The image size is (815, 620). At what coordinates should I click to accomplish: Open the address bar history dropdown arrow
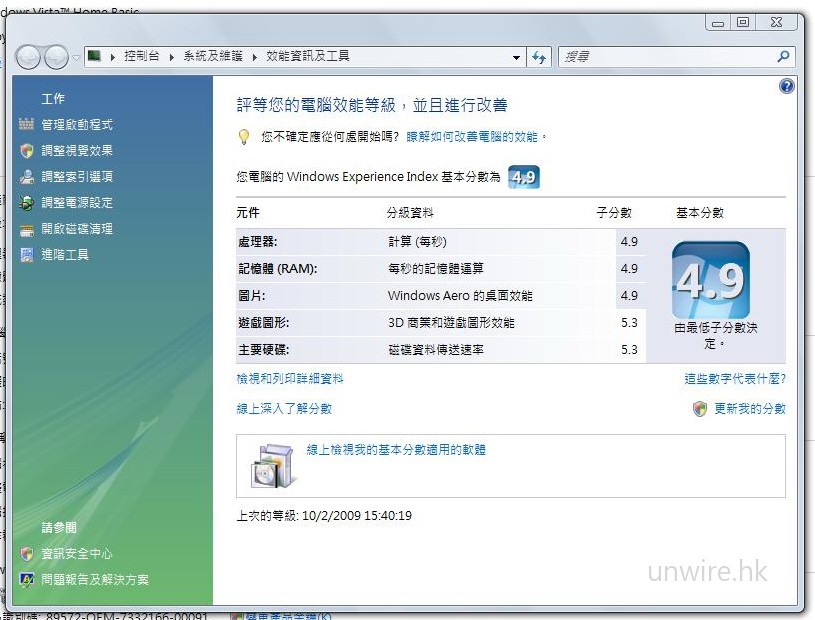[517, 57]
